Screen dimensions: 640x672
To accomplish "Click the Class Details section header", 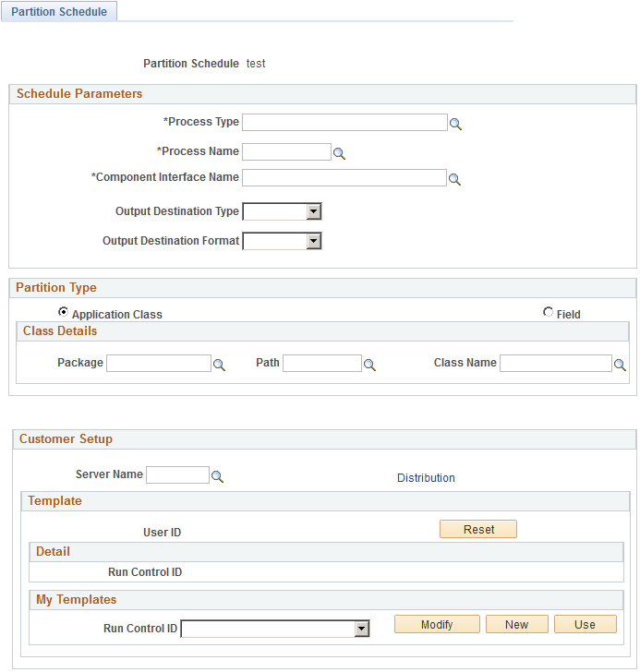I will (322, 331).
